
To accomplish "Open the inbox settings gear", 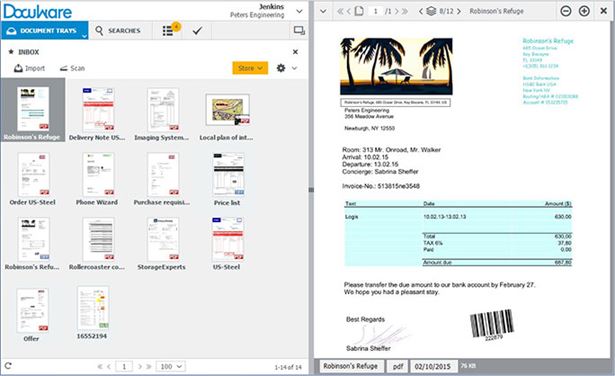I will tap(281, 68).
